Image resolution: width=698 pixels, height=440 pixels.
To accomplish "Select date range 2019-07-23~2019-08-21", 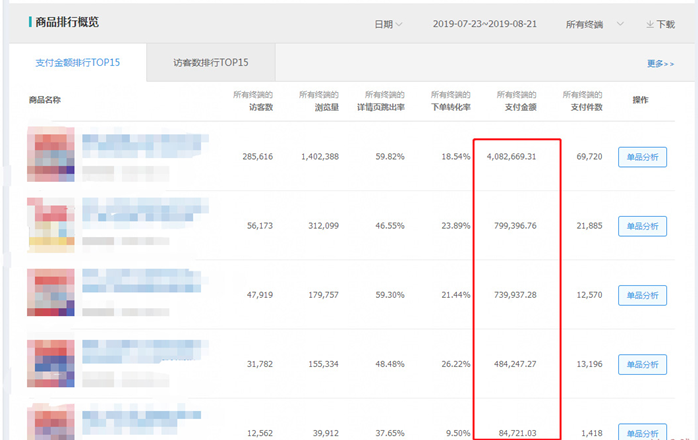I will point(485,24).
